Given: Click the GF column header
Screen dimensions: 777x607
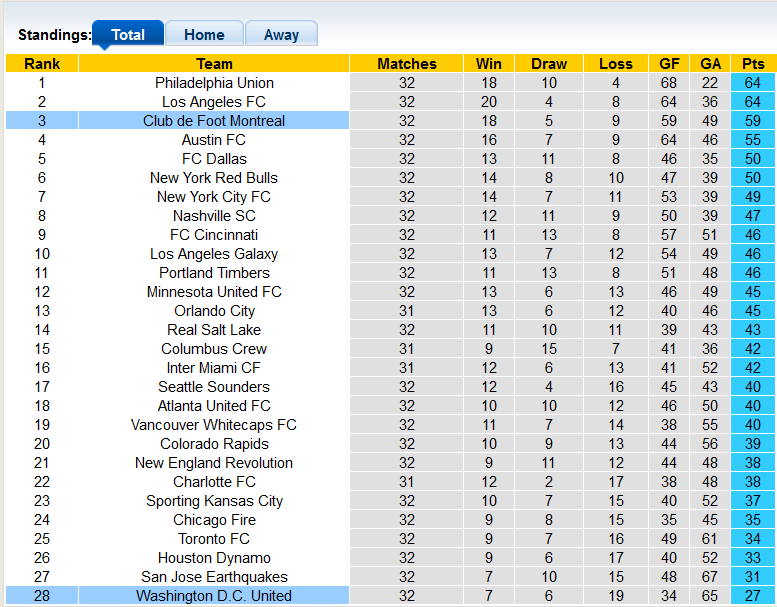Looking at the screenshot, I should coord(670,64).
